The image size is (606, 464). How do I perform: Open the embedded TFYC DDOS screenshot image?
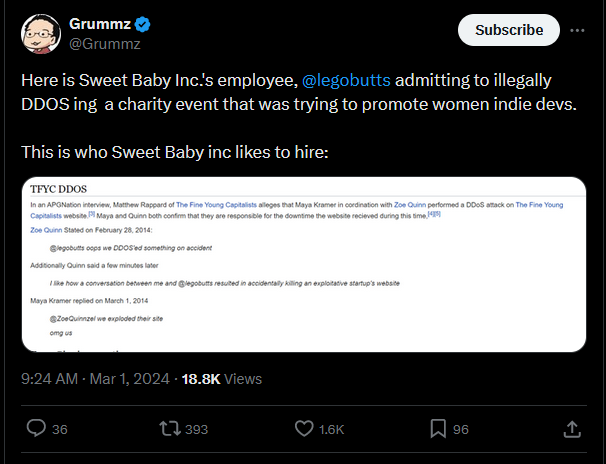pyautogui.click(x=304, y=265)
